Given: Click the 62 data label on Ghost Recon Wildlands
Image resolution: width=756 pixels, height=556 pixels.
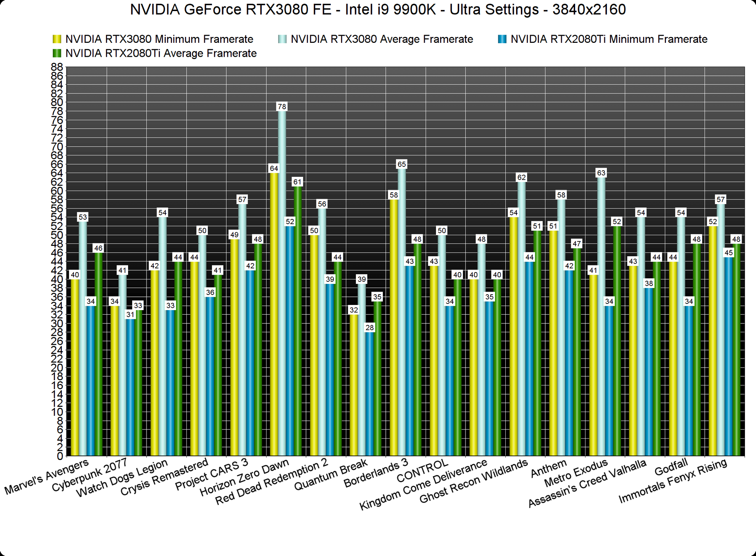Looking at the screenshot, I should 521,177.
